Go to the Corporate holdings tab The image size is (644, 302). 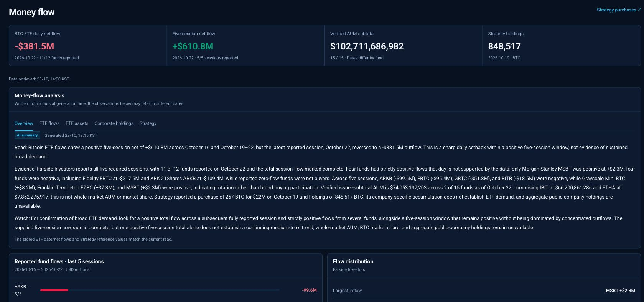(114, 123)
